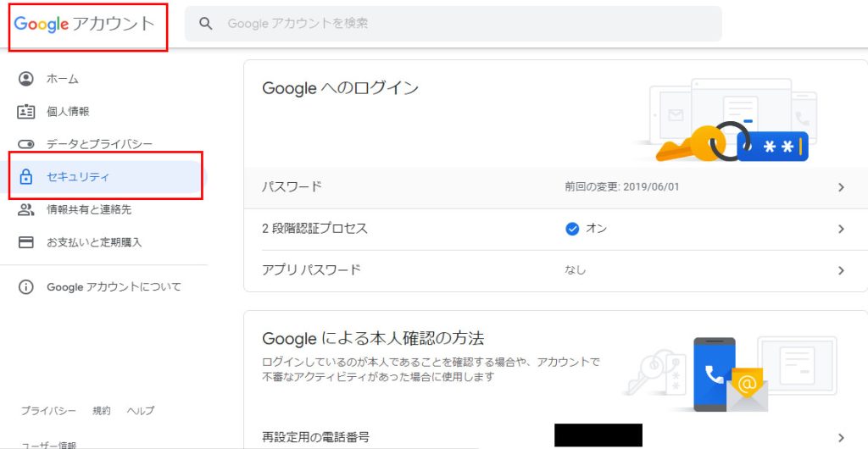Click the お支払いと定期購入 card icon

26,242
